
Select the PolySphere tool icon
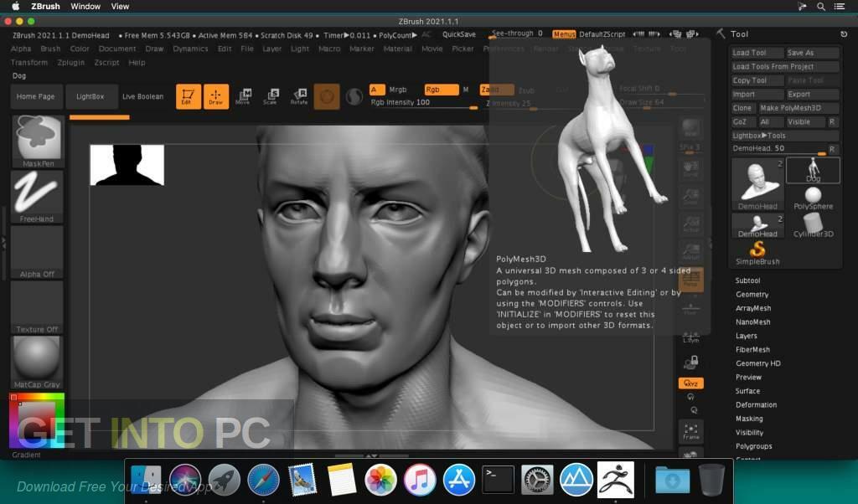813,198
